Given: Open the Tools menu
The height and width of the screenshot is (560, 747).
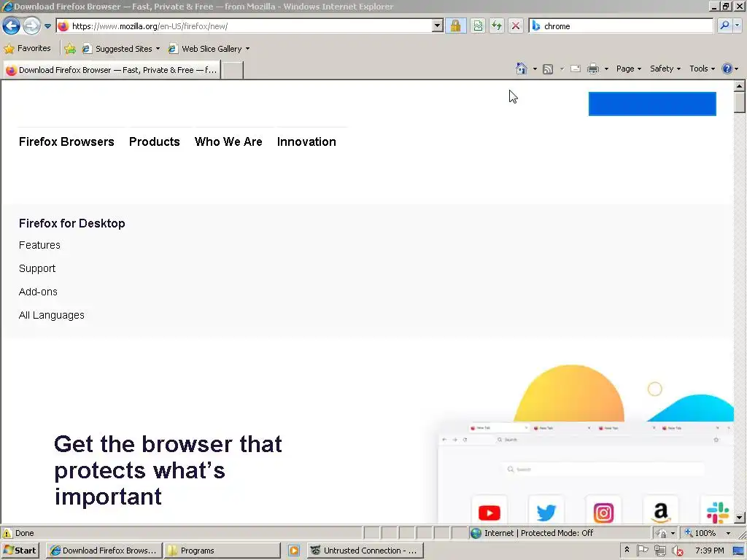Looking at the screenshot, I should pos(703,69).
